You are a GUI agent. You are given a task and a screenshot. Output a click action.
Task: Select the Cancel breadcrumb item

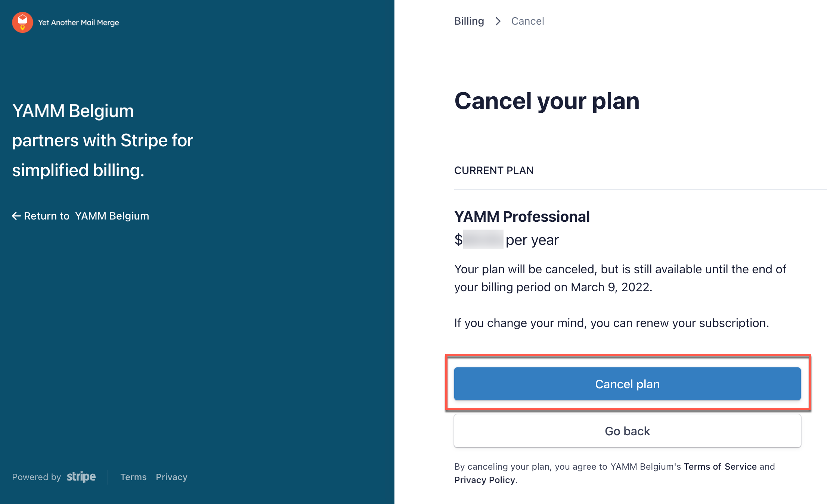click(x=527, y=21)
